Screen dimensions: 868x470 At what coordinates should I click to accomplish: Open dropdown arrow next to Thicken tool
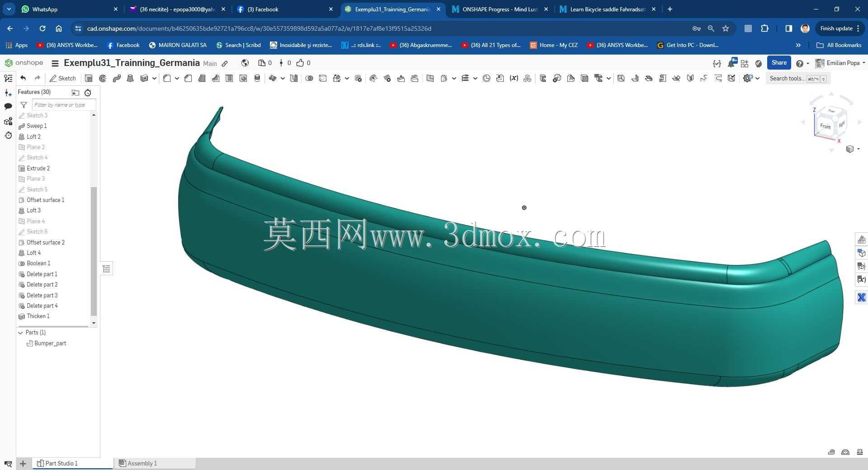[x=154, y=78]
